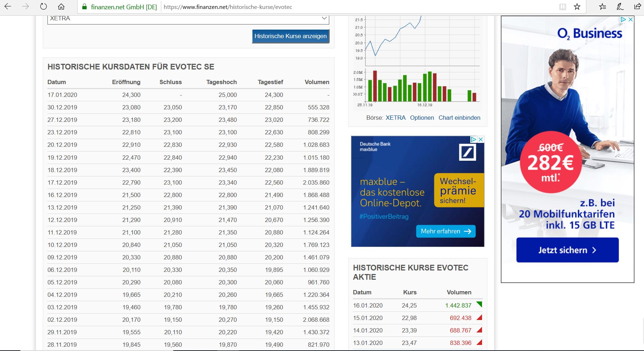The image size is (644, 351).
Task: Open the browser home page
Action: (x=61, y=7)
